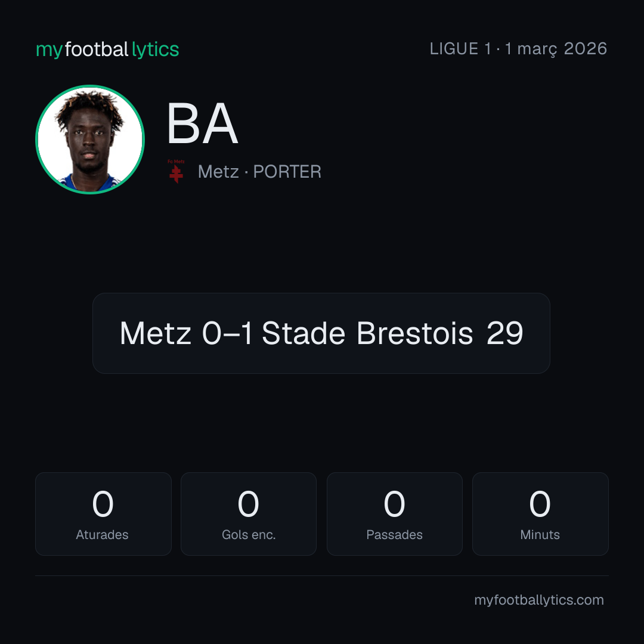The image size is (644, 644).
Task: Click the word Metz in scoreline
Action: 155,333
